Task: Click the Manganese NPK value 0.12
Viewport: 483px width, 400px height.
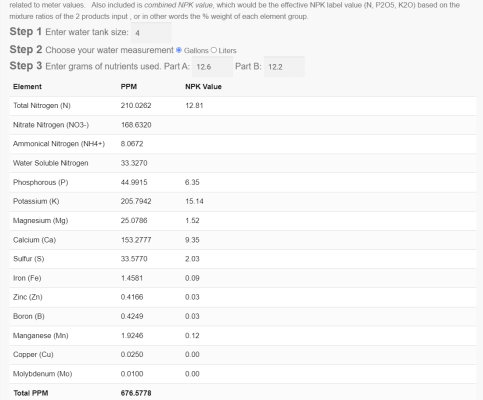Action: (192, 336)
